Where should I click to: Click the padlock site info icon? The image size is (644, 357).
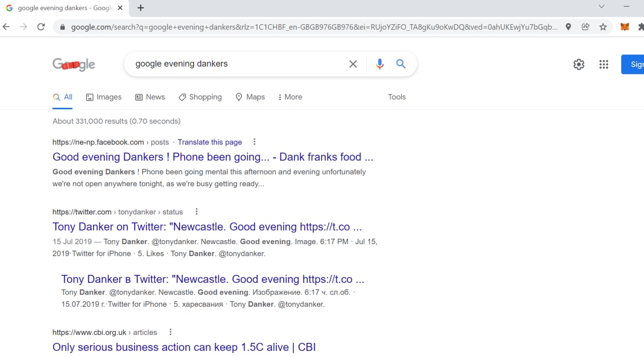[62, 27]
